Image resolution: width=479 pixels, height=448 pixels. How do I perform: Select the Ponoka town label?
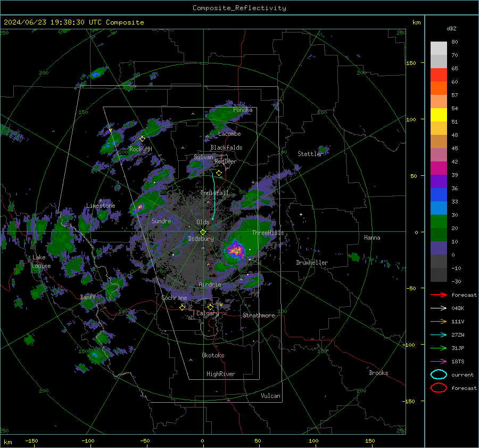tap(243, 110)
